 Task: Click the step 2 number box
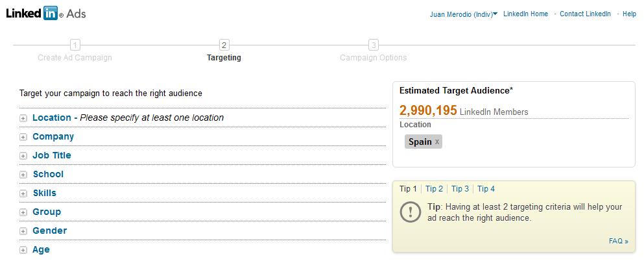[x=224, y=44]
